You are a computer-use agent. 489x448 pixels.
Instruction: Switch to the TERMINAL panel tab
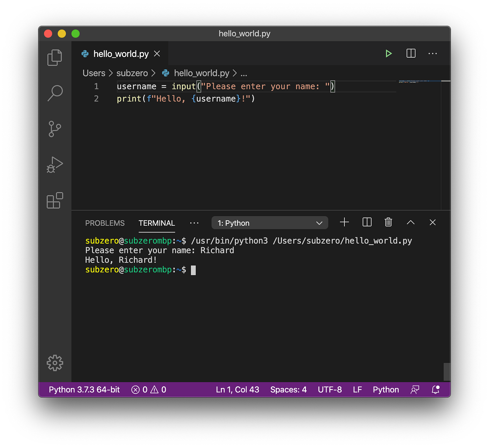(156, 223)
